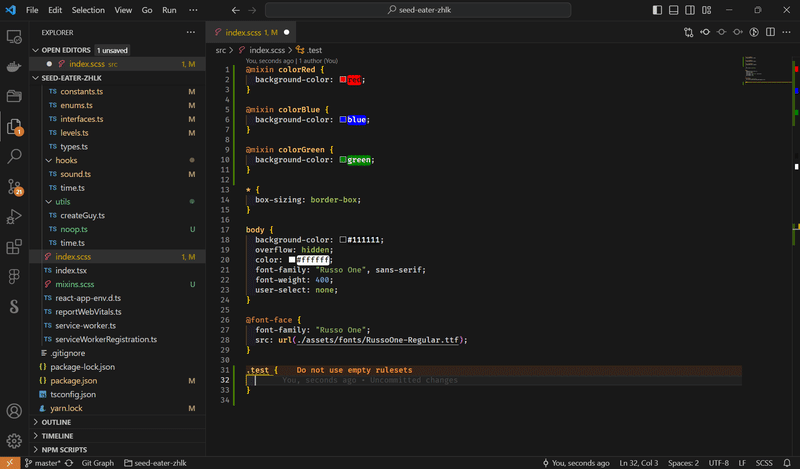Go back with navigation arrow
The image size is (800, 469).
click(x=235, y=10)
